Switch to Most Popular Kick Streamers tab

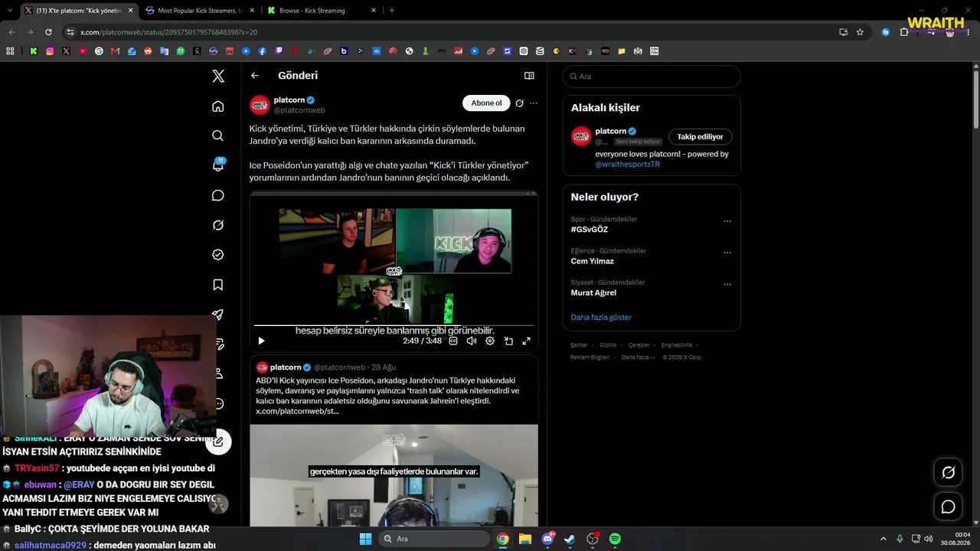200,11
